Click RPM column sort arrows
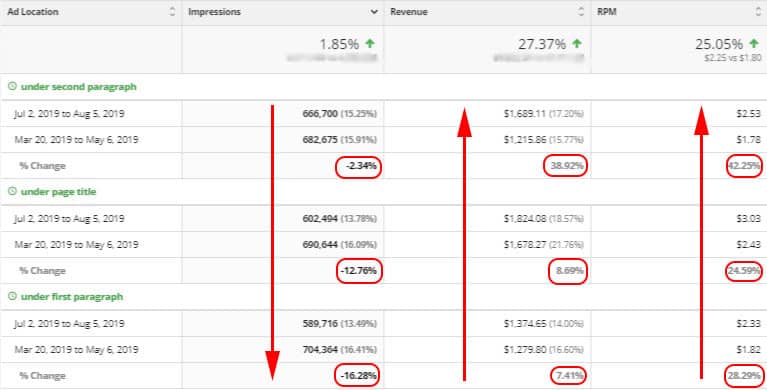Image resolution: width=767 pixels, height=390 pixels. [x=758, y=12]
